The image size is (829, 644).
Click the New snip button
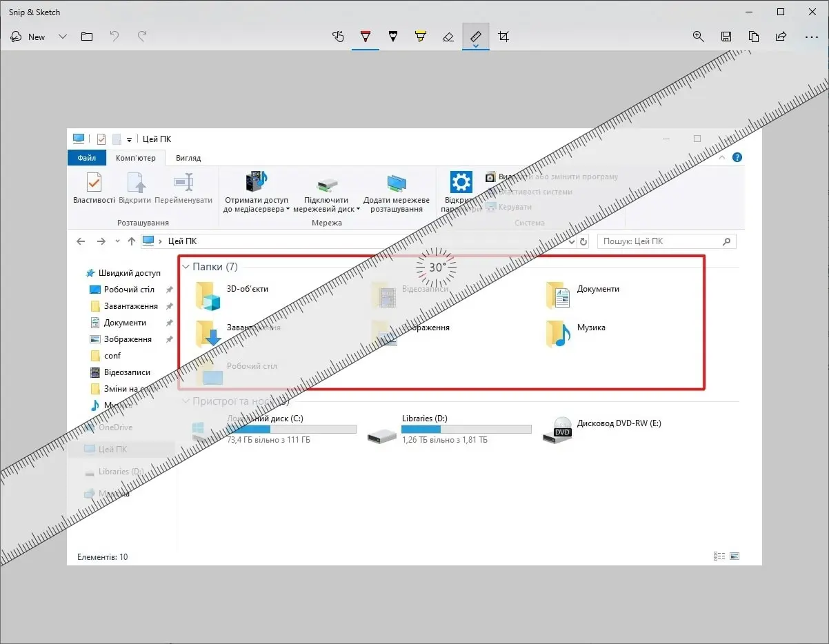pos(29,37)
